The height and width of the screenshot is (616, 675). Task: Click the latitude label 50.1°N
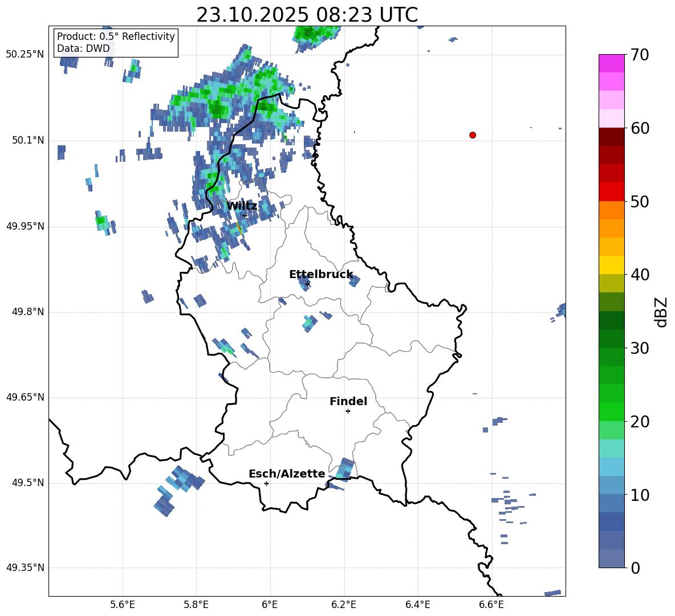point(28,140)
